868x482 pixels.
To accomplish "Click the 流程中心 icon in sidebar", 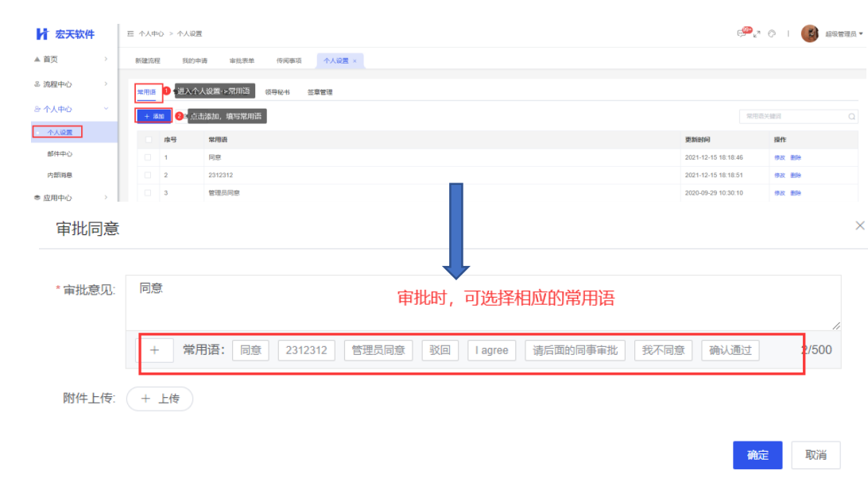I will click(x=37, y=84).
